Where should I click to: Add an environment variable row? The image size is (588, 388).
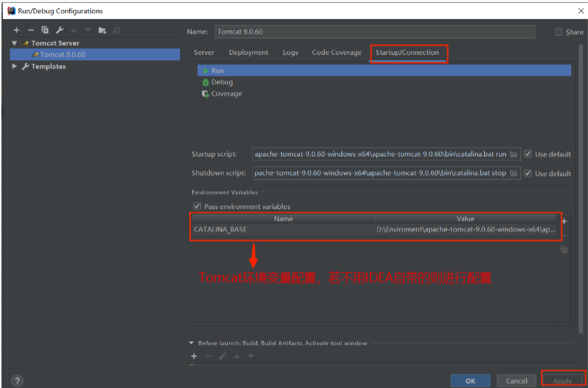pos(564,221)
